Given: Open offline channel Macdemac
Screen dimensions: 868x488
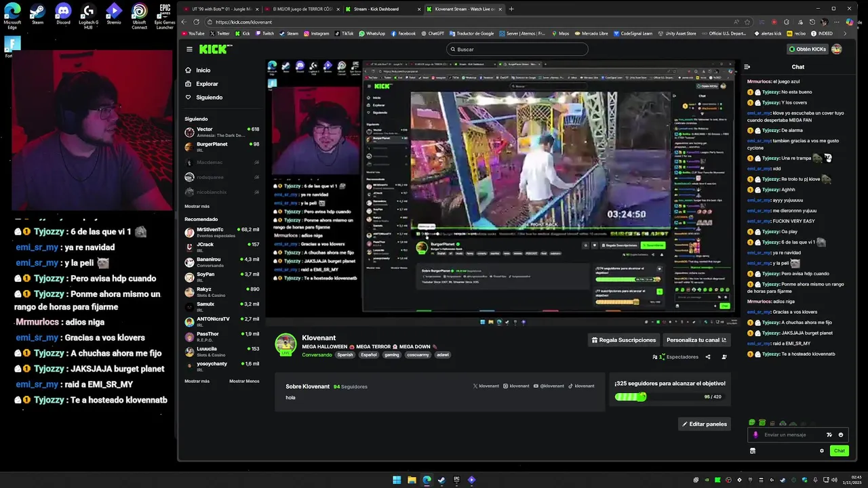Looking at the screenshot, I should [x=222, y=163].
